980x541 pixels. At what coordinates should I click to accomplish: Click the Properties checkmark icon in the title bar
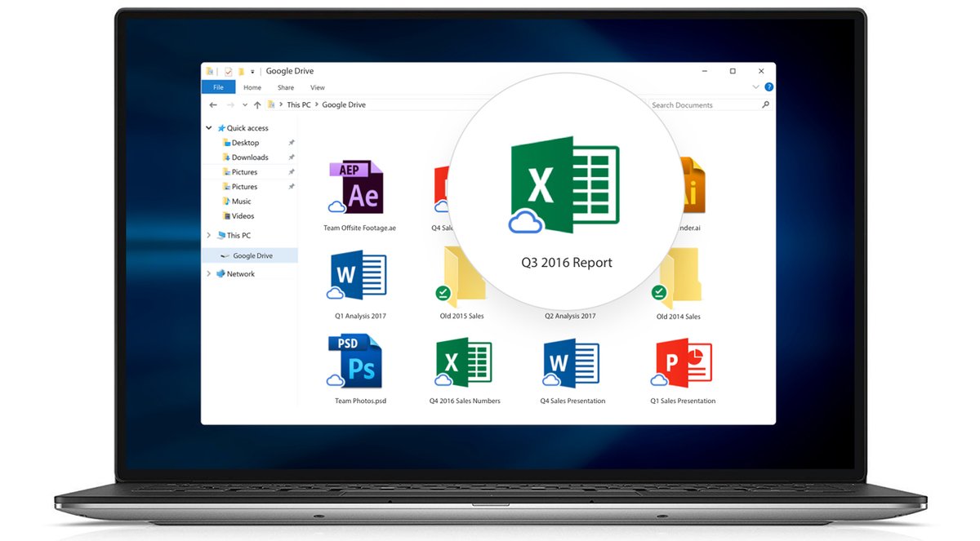coord(228,72)
